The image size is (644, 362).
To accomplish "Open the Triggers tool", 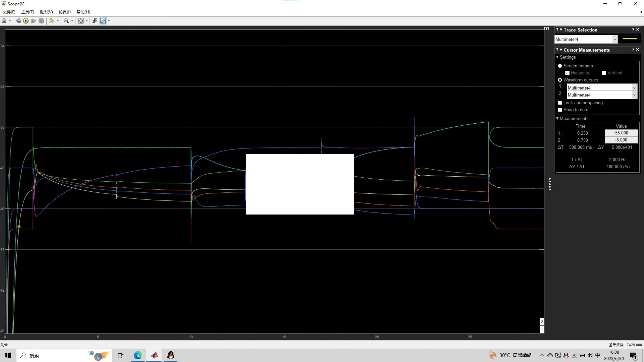I will 95,21.
